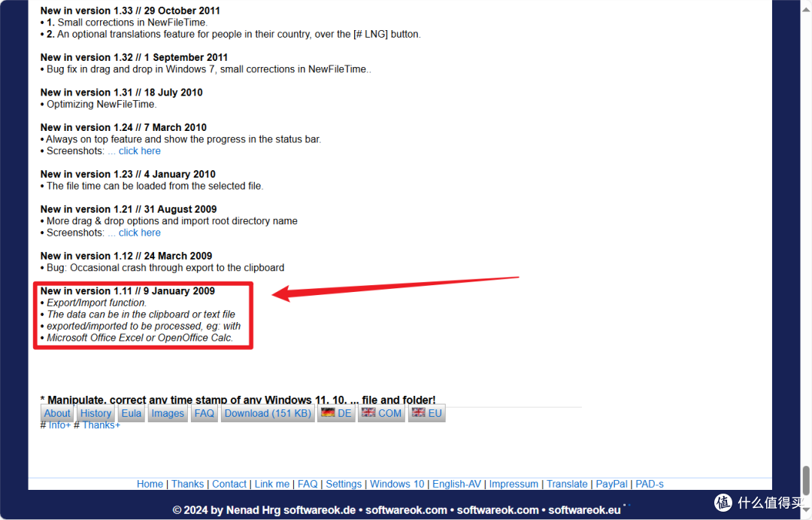Click heading New in version 1.33 // 29 October 2011
Viewport: 812px width, 520px height.
pyautogui.click(x=130, y=11)
